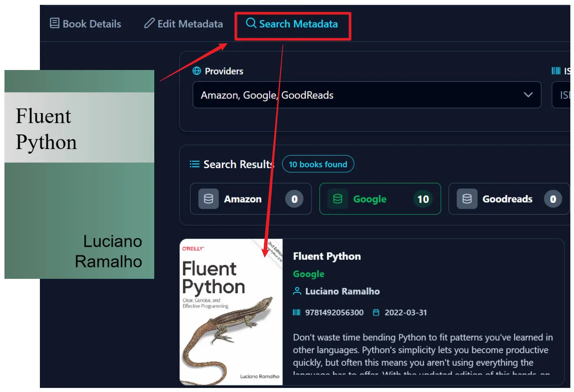Click the author person icon beside Luciano Ramalho
This screenshot has height=392, width=574.
click(297, 291)
